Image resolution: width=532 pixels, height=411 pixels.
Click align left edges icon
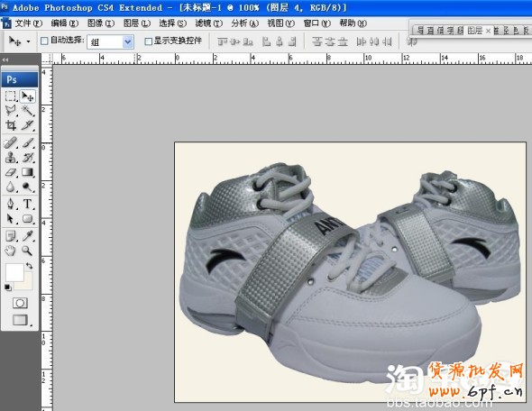[x=267, y=41]
